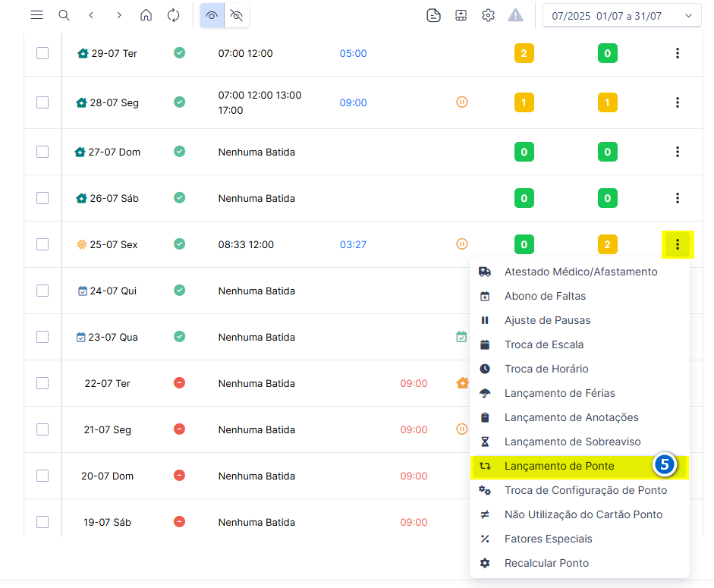Click green calendar-check icon on 23-07 row
This screenshot has height=588, width=714.
click(461, 337)
